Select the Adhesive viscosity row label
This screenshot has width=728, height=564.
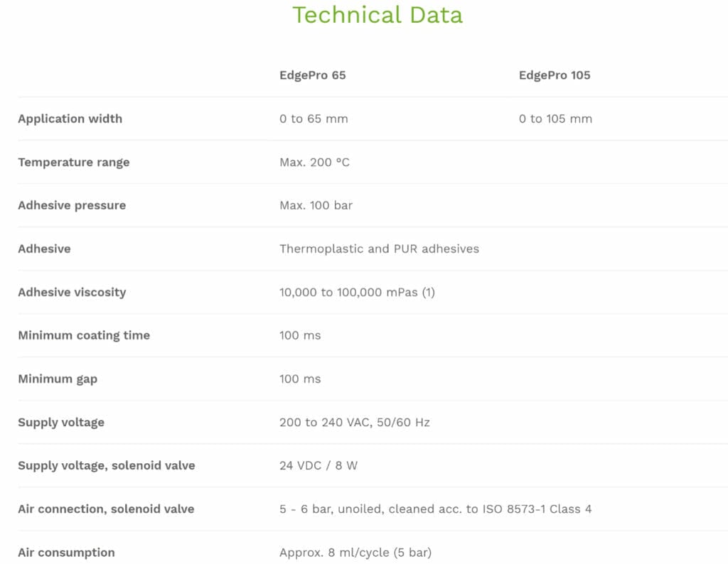click(72, 292)
